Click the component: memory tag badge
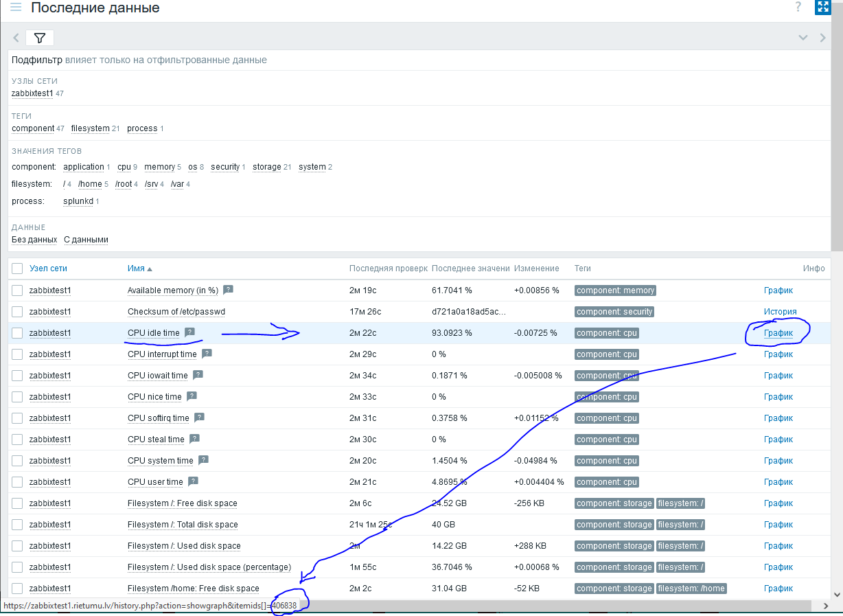 click(x=615, y=290)
